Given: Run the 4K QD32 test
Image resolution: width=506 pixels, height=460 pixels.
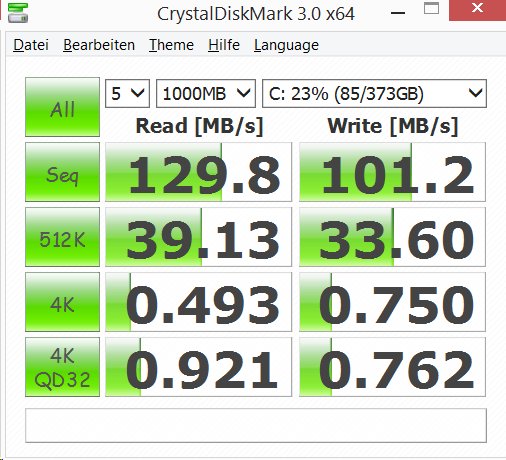Looking at the screenshot, I should pos(62,367).
